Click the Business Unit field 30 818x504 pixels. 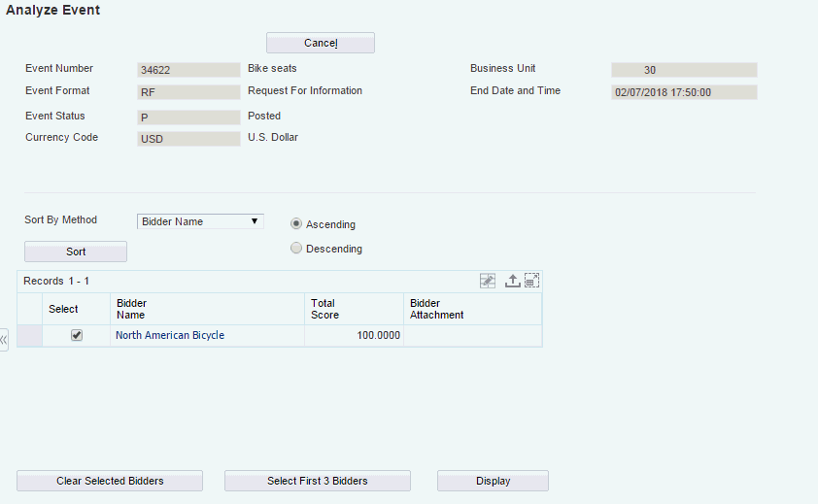pyautogui.click(x=684, y=70)
